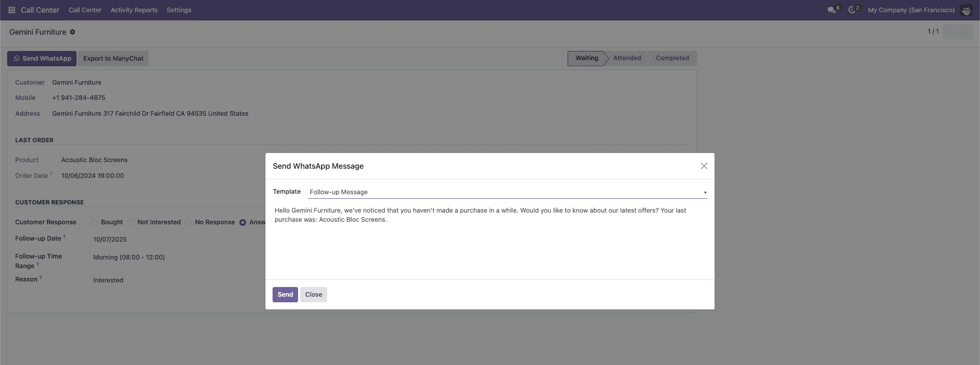Viewport: 980px width, 365px height.
Task: Click Export to ManyChat
Action: coord(113,59)
